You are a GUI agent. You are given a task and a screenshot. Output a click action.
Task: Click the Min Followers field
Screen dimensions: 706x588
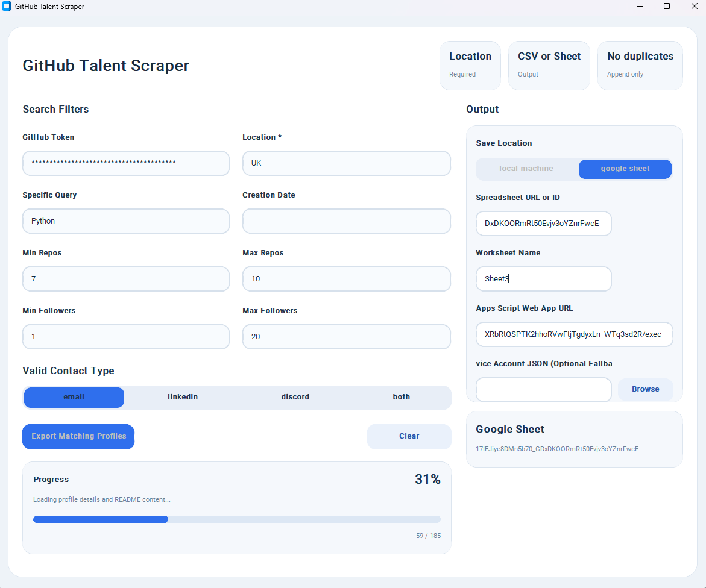click(x=126, y=337)
